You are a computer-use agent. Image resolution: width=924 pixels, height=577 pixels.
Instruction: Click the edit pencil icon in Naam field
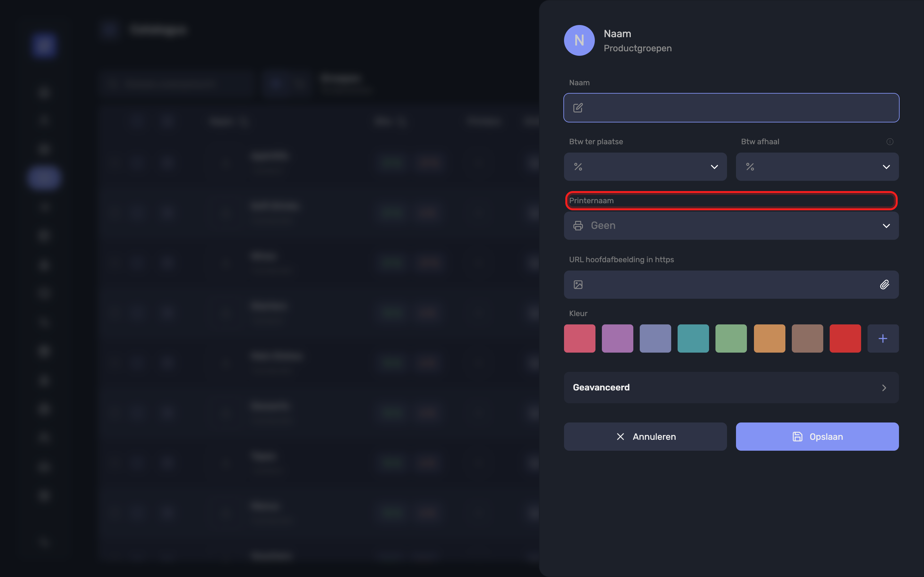pos(578,108)
